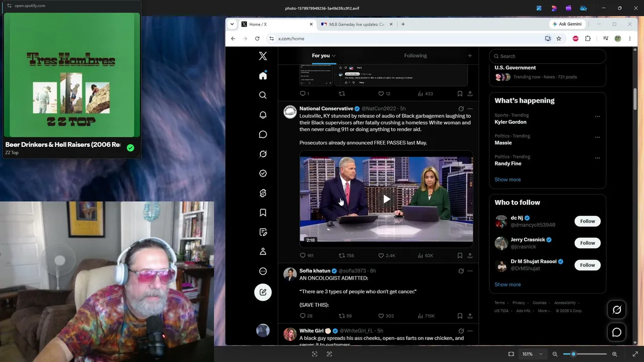Image resolution: width=644 pixels, height=362 pixels.
Task: Open the More circle menu in X sidebar
Action: (263, 271)
